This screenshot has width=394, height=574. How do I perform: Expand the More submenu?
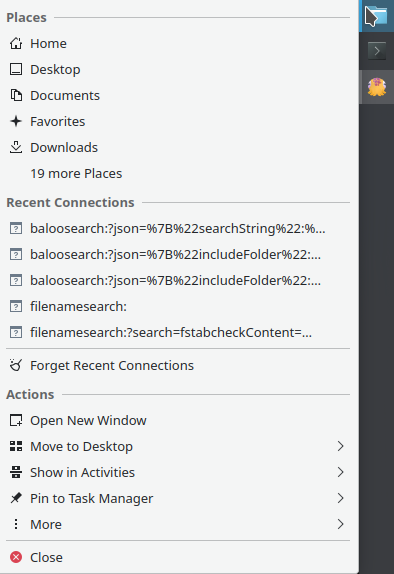178,524
